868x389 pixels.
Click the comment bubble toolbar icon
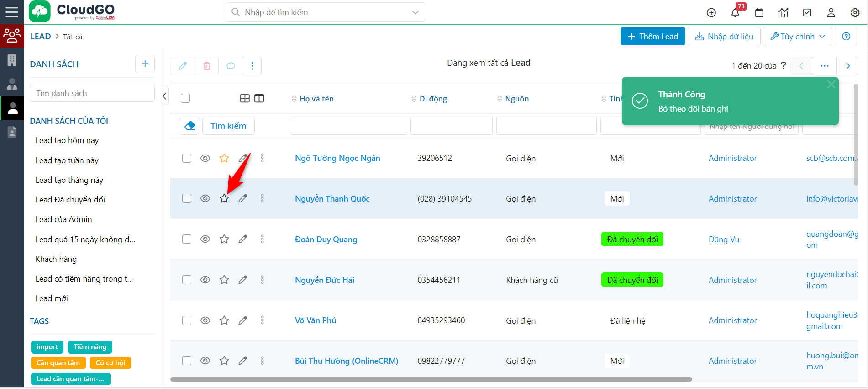tap(231, 66)
